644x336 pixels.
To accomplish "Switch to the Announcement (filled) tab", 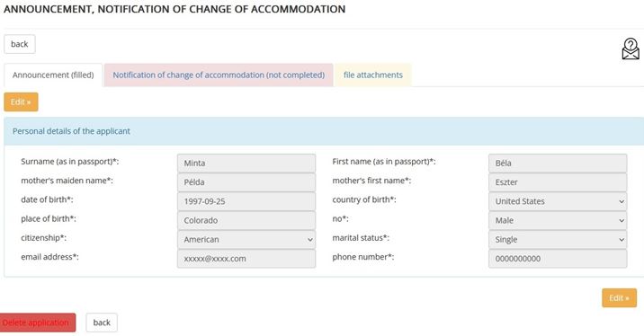I will tap(53, 75).
